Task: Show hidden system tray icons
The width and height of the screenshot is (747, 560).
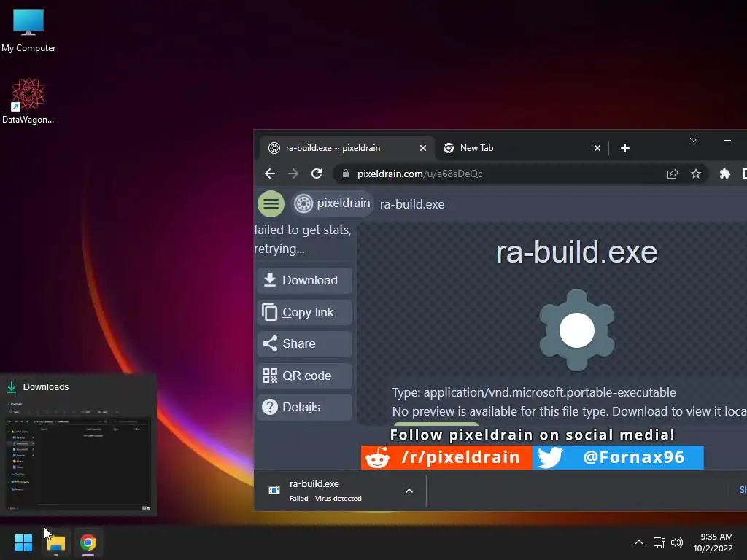Action: click(x=639, y=542)
